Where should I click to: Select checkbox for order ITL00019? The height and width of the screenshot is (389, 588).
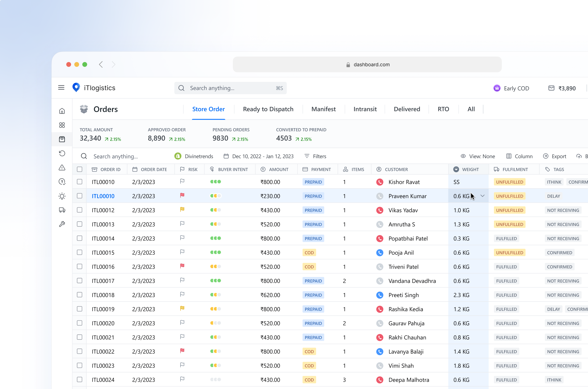pyautogui.click(x=80, y=309)
